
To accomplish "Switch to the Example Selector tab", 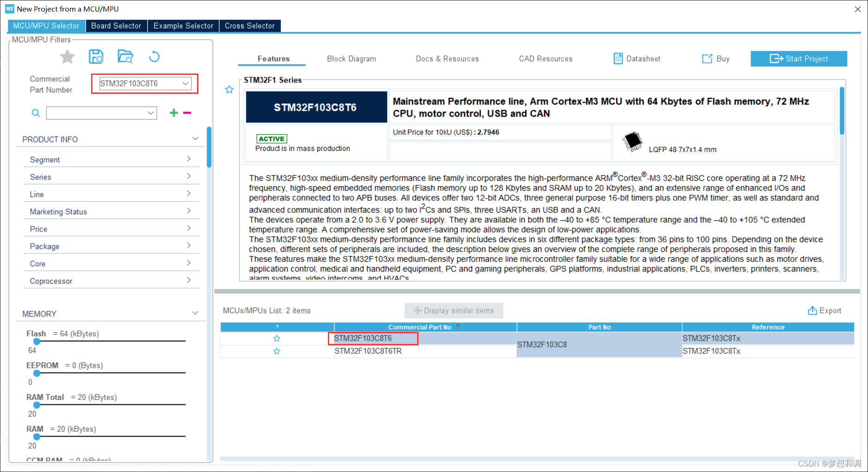I will tap(183, 26).
